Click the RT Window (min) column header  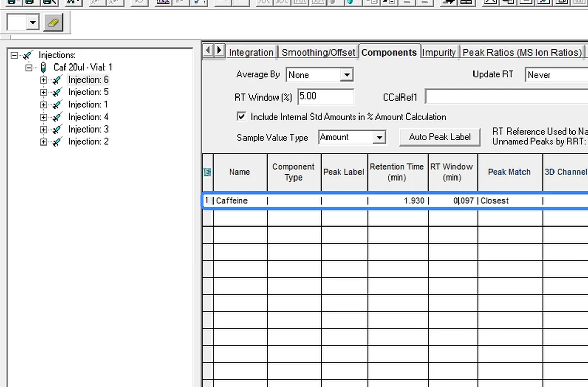click(452, 172)
